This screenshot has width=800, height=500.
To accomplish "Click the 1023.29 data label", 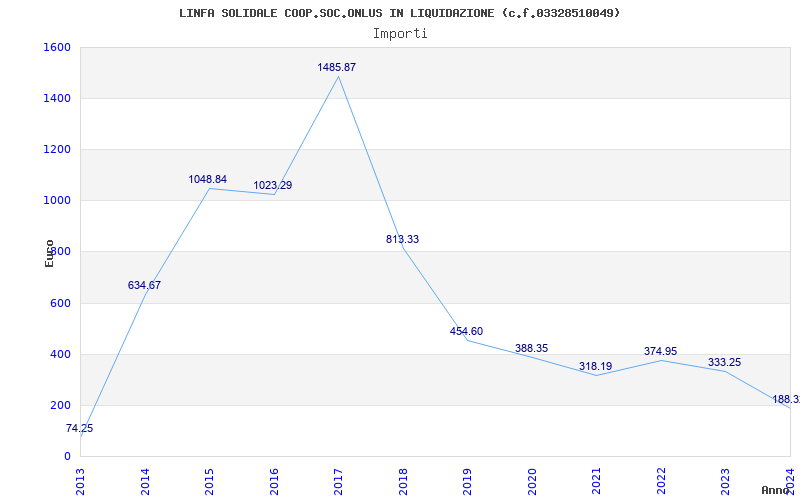I will tap(272, 186).
